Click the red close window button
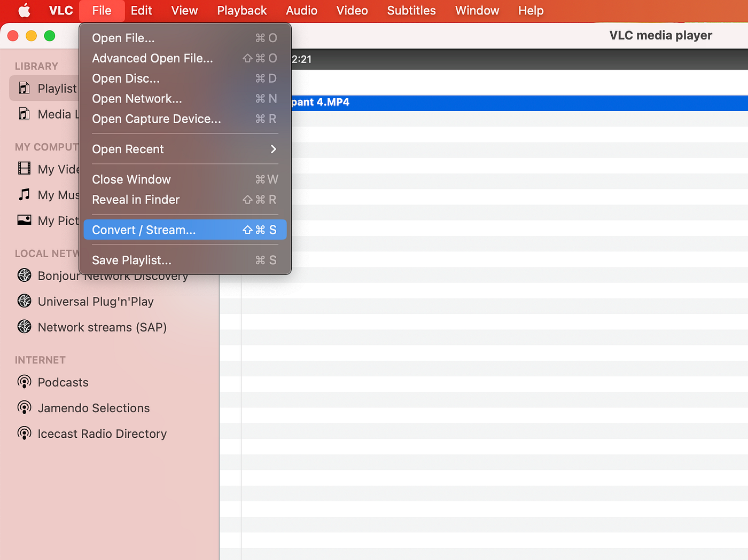 [13, 36]
